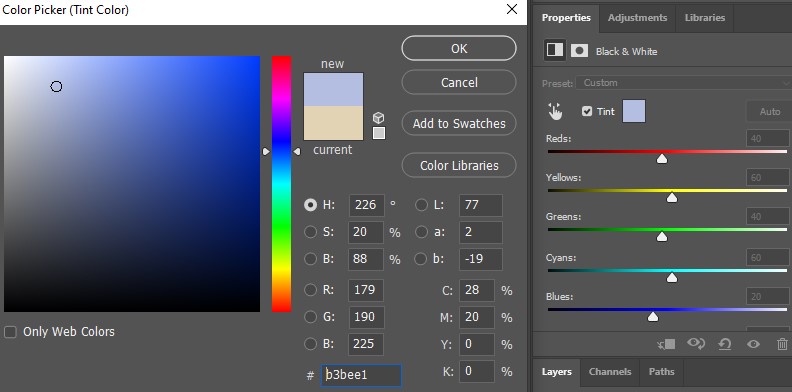Select the B blue radio button

310,344
